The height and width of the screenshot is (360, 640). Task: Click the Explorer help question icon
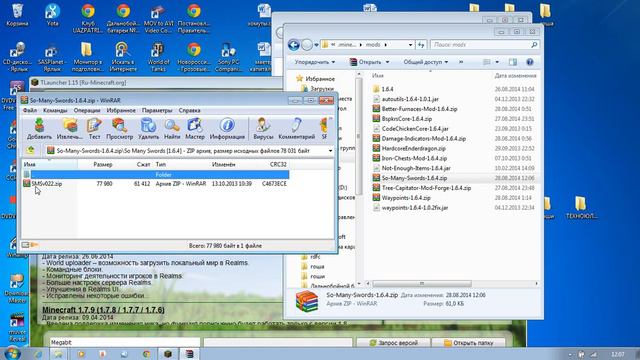point(529,62)
